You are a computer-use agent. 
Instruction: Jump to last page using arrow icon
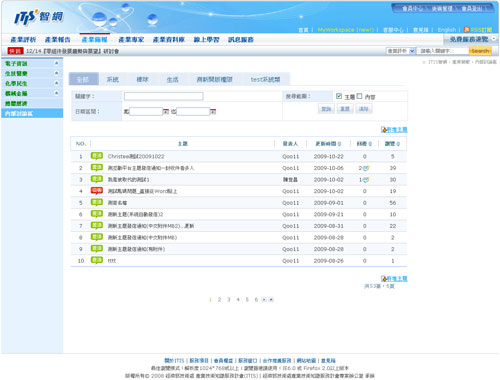(x=271, y=299)
